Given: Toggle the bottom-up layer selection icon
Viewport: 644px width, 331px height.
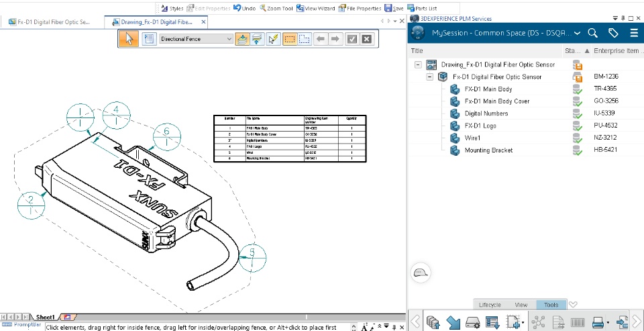Looking at the screenshot, I should [x=258, y=39].
